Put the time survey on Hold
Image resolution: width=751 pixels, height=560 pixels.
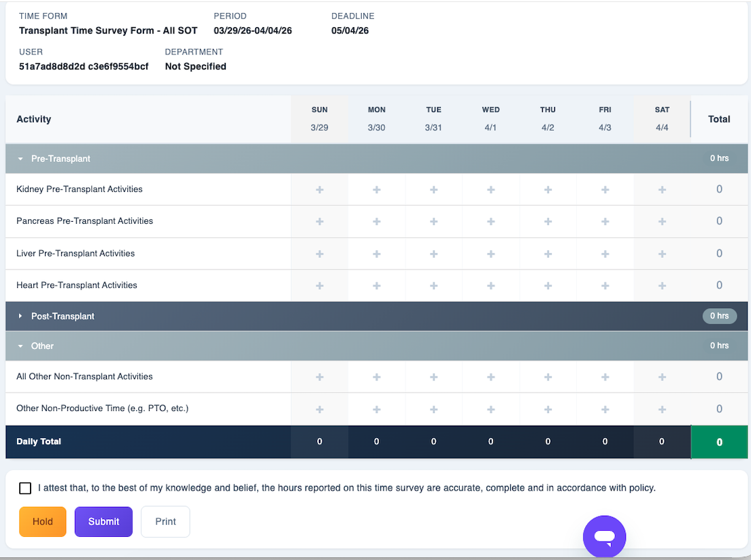pos(43,522)
